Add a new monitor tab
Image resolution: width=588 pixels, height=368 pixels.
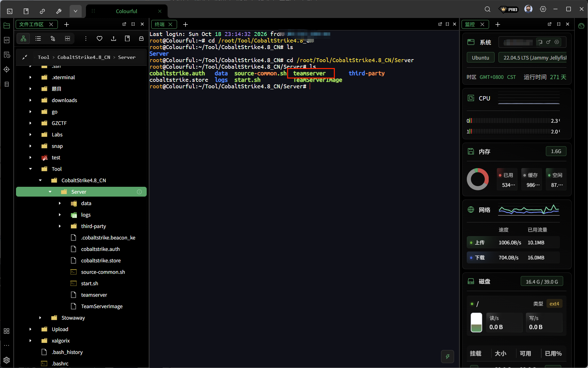coord(498,25)
